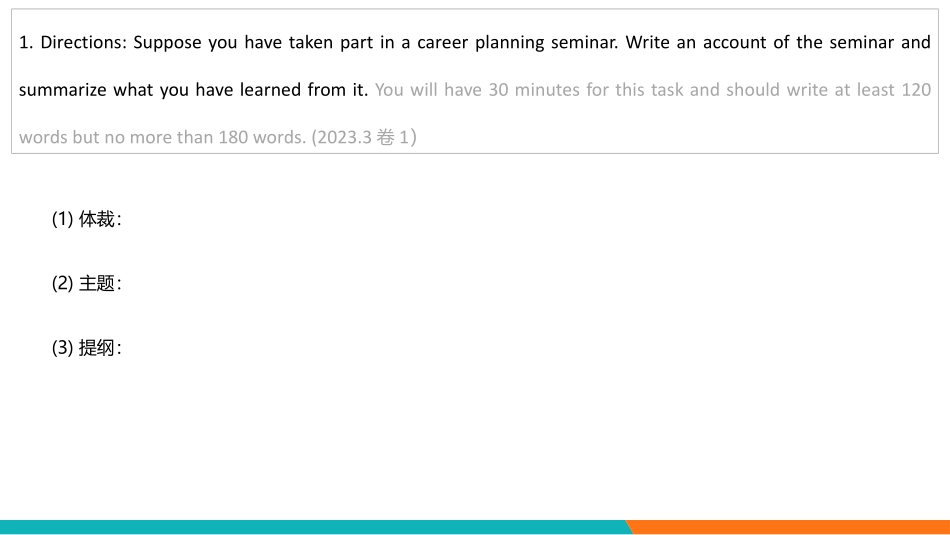Viewport: 950px width, 535px height.
Task: Place cursor right after the "体裁:" colon
Action: [x=124, y=220]
